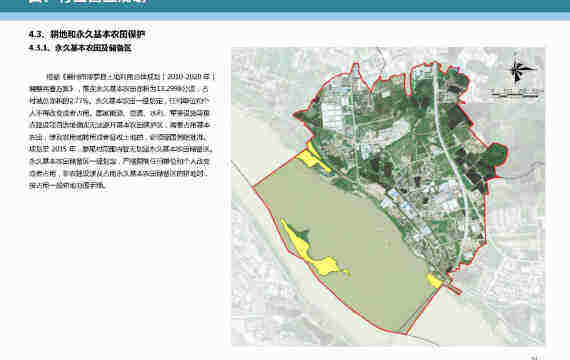Click the green protrusion on eastern boundary
Image resolution: width=570 pixels, height=360 pixels.
point(497,155)
